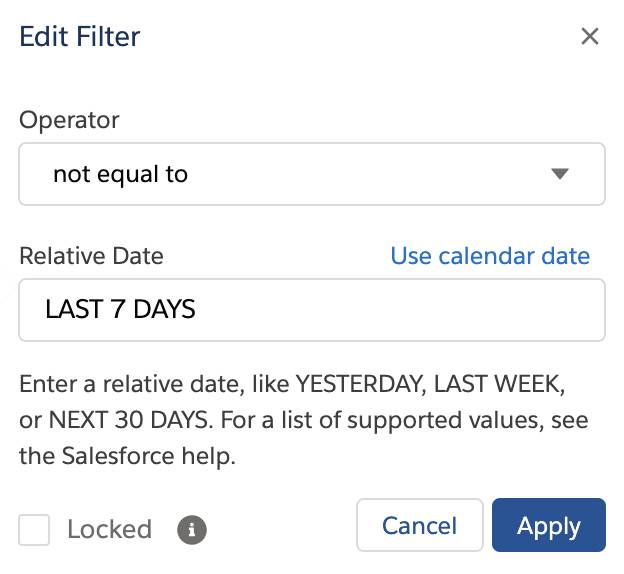Enable the Locked checkbox

[x=34, y=530]
